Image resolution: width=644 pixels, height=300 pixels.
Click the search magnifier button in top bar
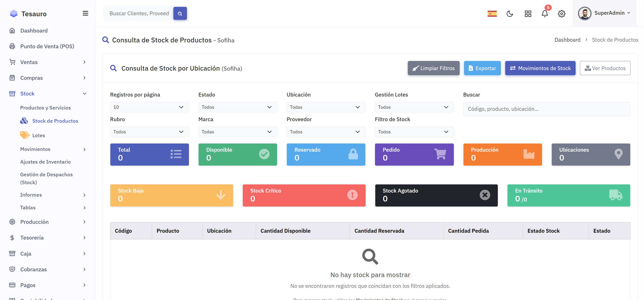click(x=180, y=13)
